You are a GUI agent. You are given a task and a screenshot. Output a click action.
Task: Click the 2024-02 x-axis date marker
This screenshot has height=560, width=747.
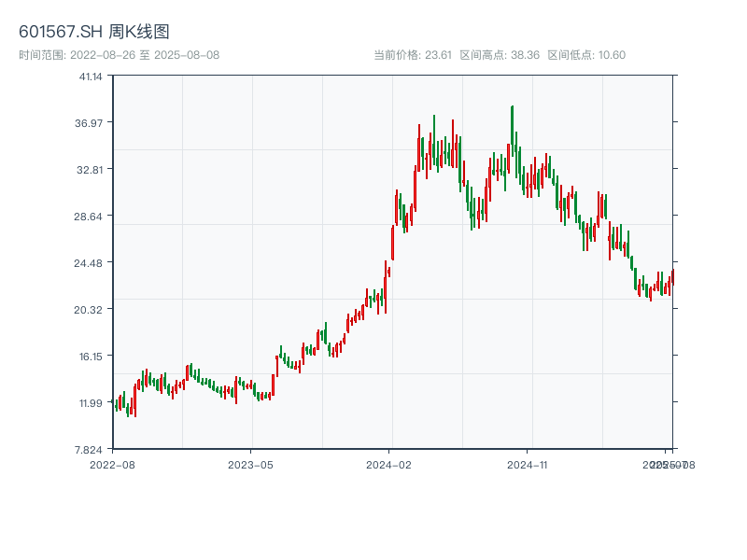click(389, 464)
